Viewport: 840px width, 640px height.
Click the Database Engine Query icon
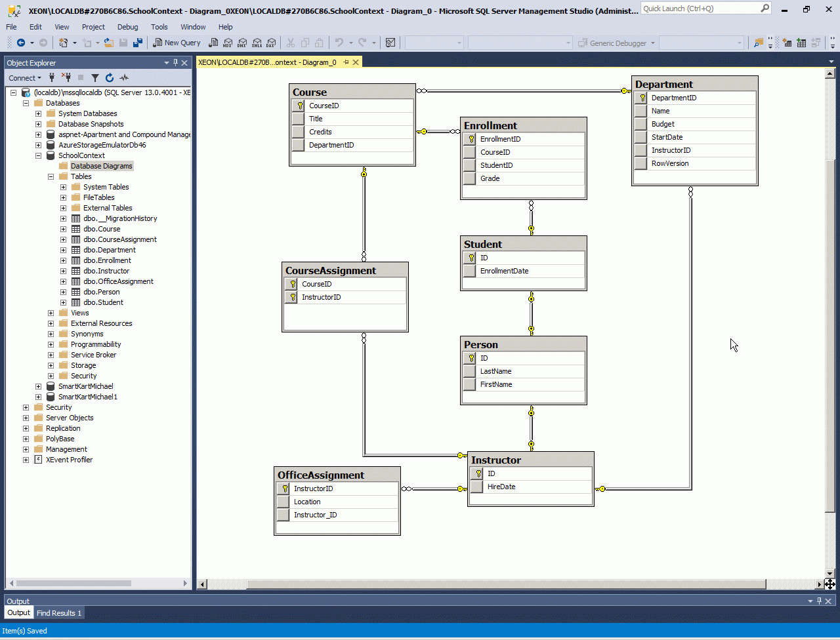(x=213, y=43)
